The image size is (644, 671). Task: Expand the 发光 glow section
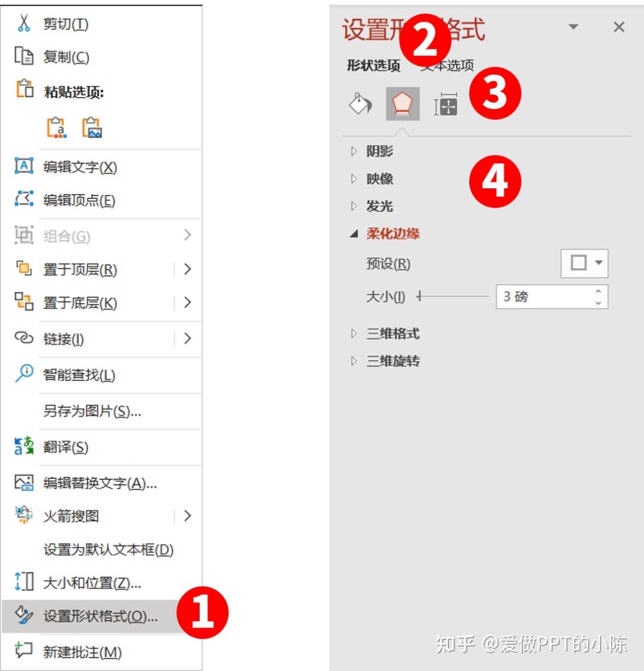pos(372,206)
